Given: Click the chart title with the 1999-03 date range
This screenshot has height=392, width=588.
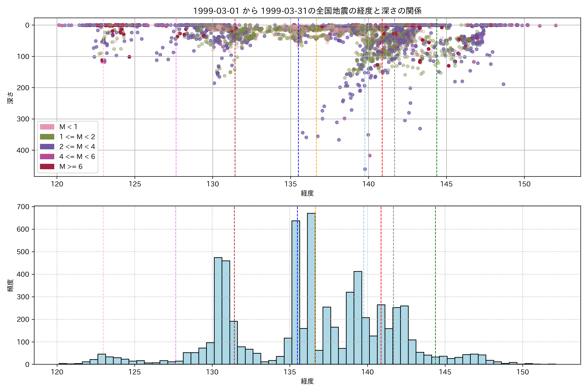Looking at the screenshot, I should coord(307,11).
